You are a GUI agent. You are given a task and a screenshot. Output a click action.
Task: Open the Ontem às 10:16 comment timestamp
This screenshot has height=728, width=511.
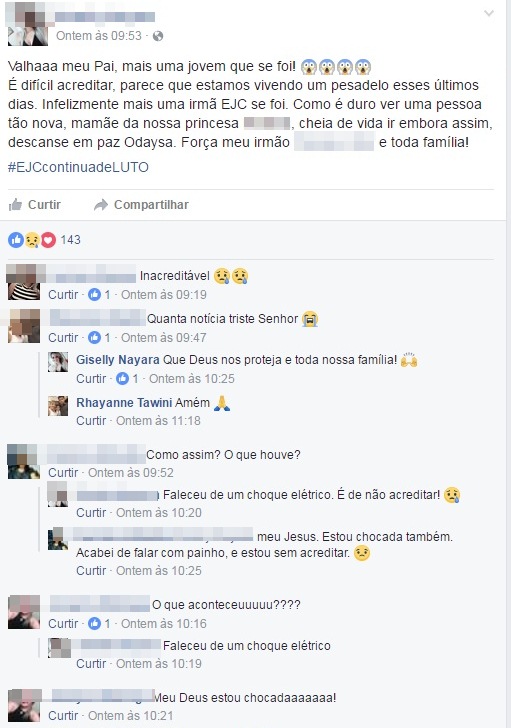164,624
